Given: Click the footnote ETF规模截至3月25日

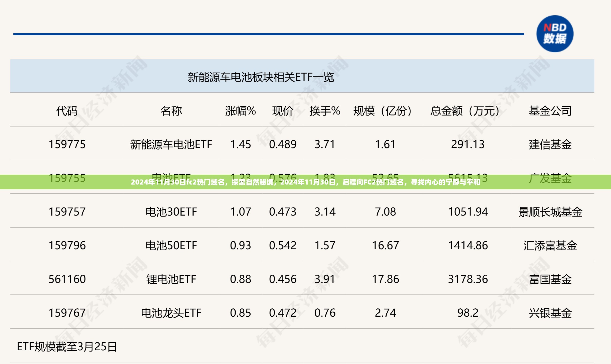Looking at the screenshot, I should click(x=67, y=347).
